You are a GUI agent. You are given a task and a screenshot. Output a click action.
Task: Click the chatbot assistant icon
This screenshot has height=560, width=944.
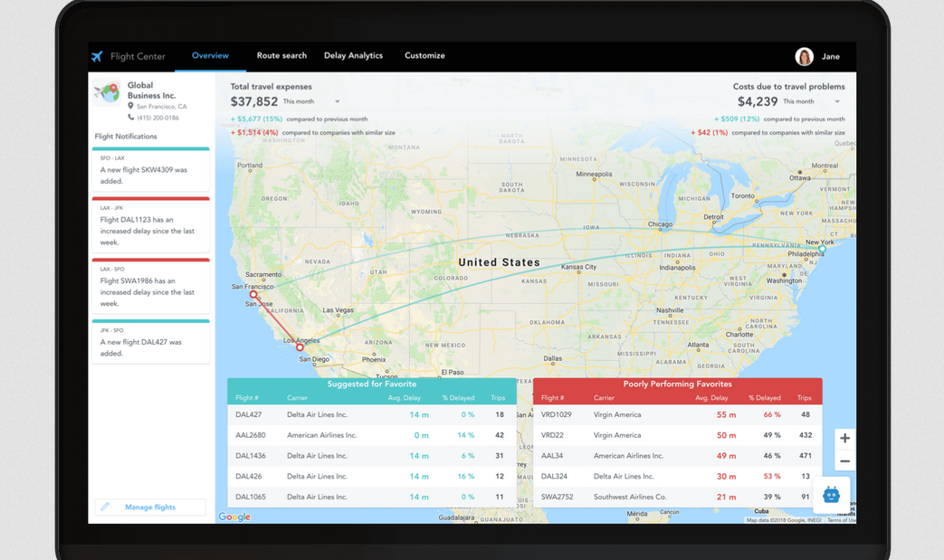tap(831, 495)
